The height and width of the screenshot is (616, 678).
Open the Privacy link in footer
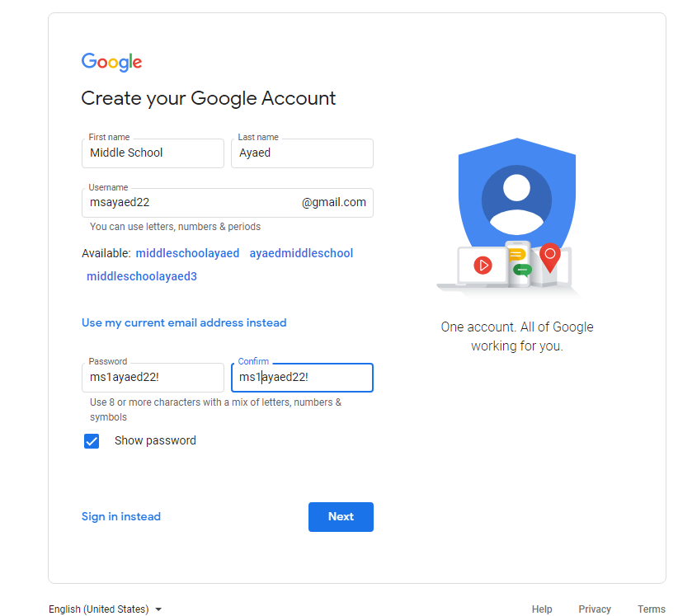point(595,609)
